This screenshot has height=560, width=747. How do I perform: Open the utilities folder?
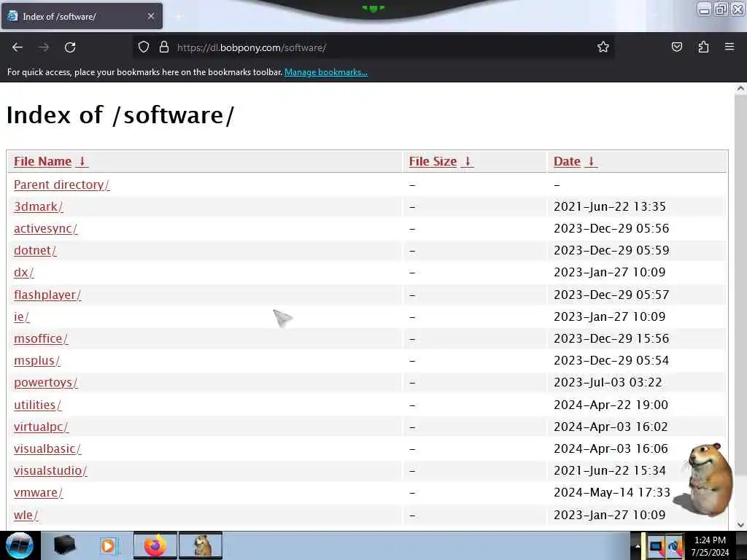coord(37,405)
